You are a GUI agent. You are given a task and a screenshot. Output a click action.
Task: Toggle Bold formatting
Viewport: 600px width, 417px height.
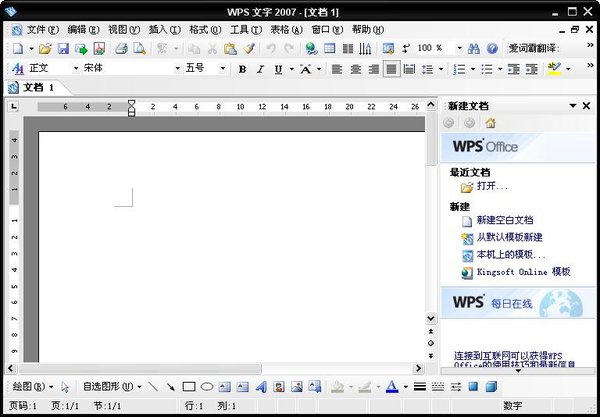pos(242,69)
